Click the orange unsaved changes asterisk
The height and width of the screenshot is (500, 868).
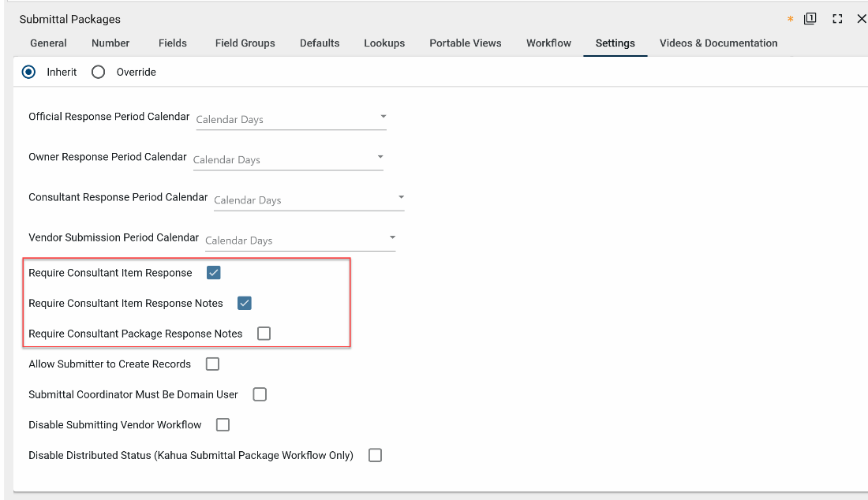pyautogui.click(x=790, y=20)
